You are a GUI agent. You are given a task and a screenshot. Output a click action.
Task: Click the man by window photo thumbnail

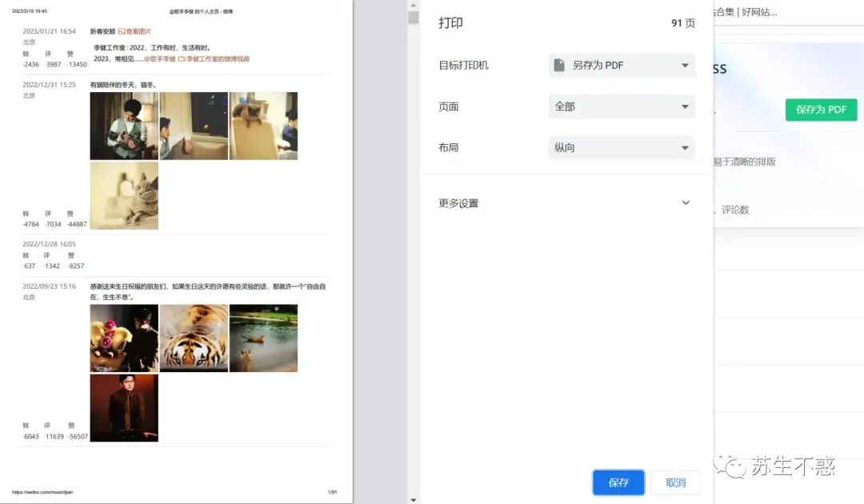pos(194,126)
